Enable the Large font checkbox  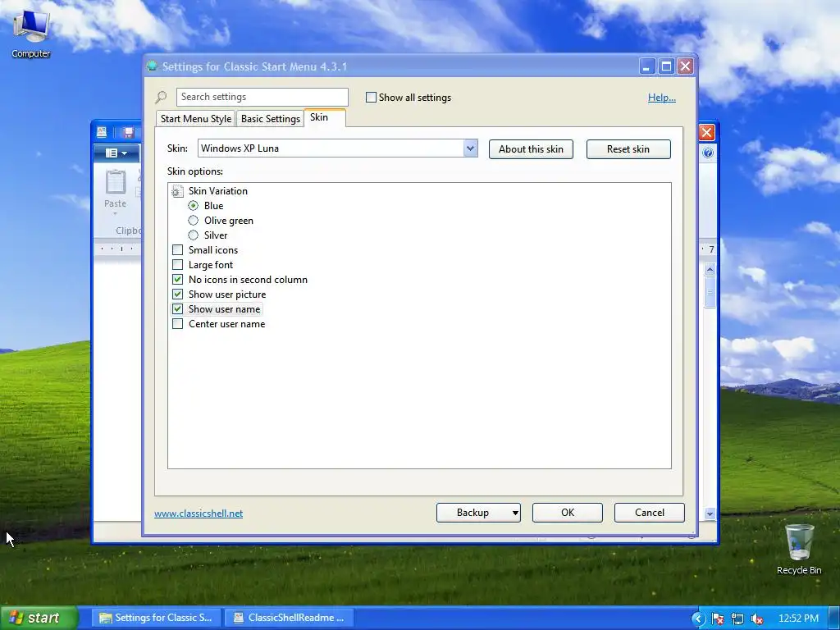point(178,265)
